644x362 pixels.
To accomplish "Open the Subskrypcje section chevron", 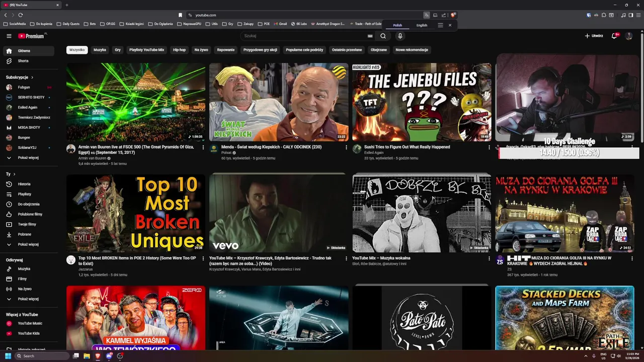I will pos(32,77).
